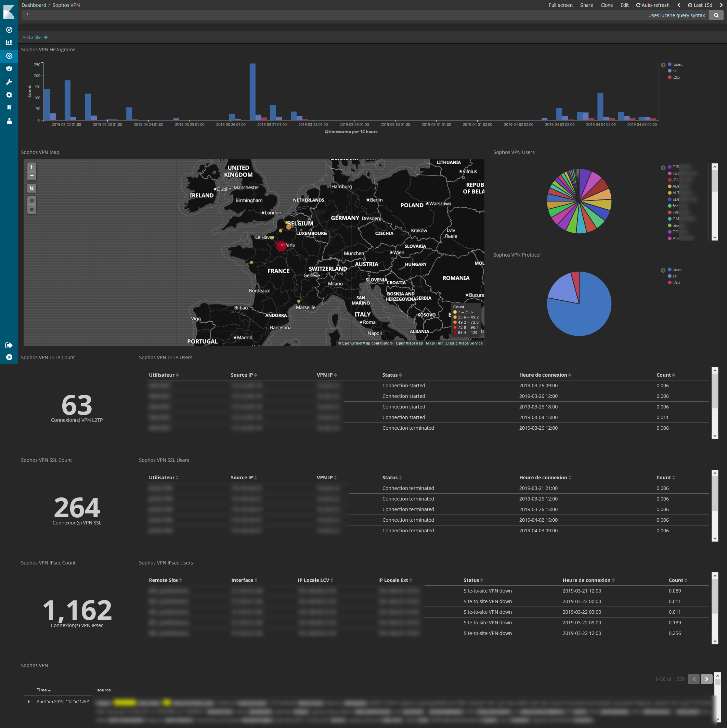Go to next page of Sophos VPN results
The image size is (727, 728).
[706, 679]
